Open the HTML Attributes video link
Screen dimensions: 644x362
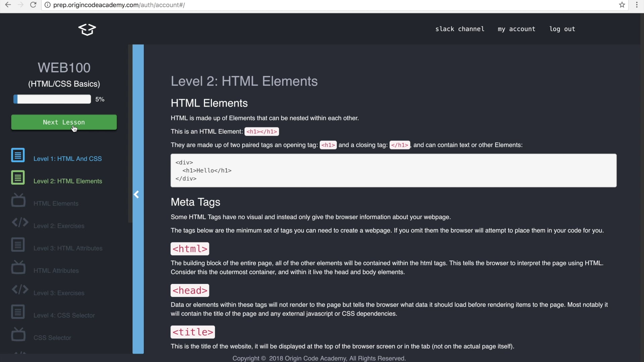click(56, 271)
